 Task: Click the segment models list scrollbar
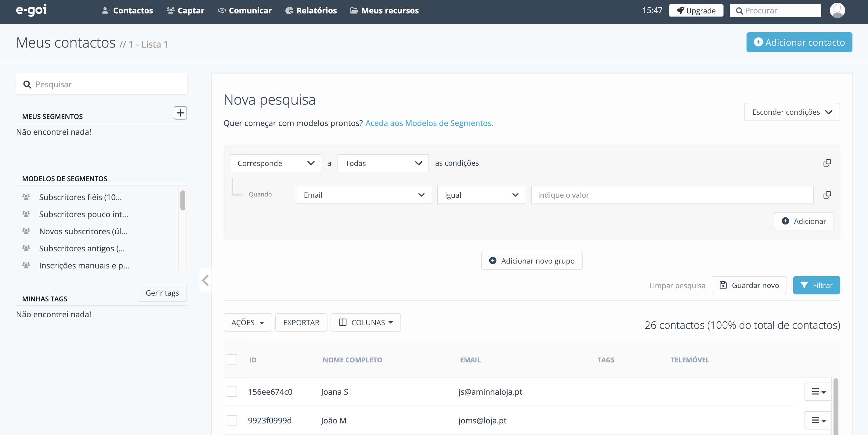click(183, 201)
